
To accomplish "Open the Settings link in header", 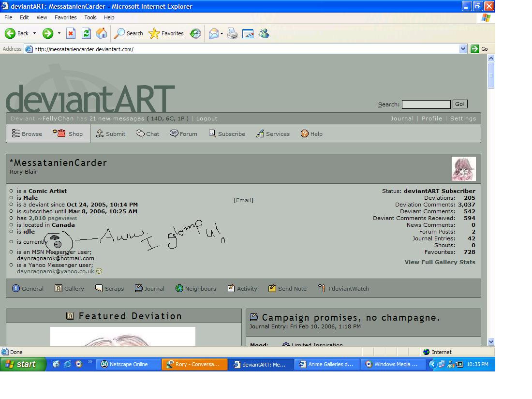I will coord(463,118).
